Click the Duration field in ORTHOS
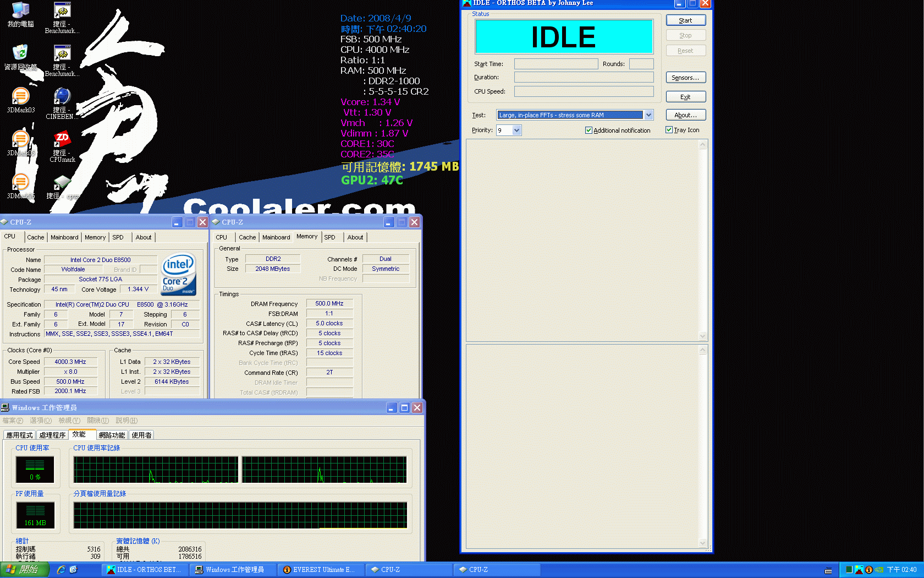The width and height of the screenshot is (924, 578). click(584, 77)
